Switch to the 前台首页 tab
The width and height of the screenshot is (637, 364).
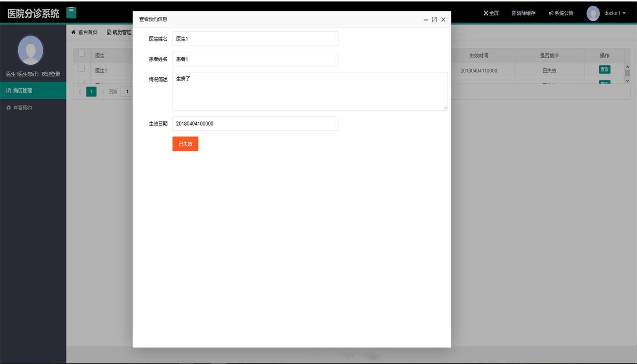tap(85, 32)
